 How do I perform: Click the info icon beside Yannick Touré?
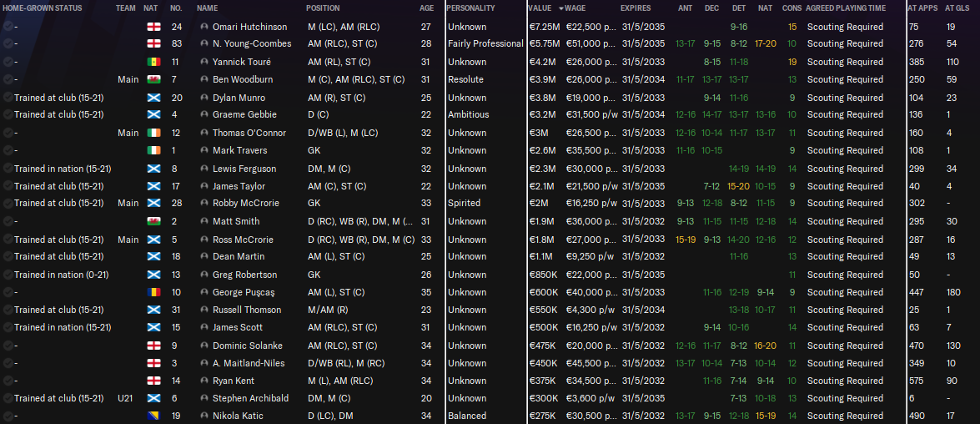204,62
